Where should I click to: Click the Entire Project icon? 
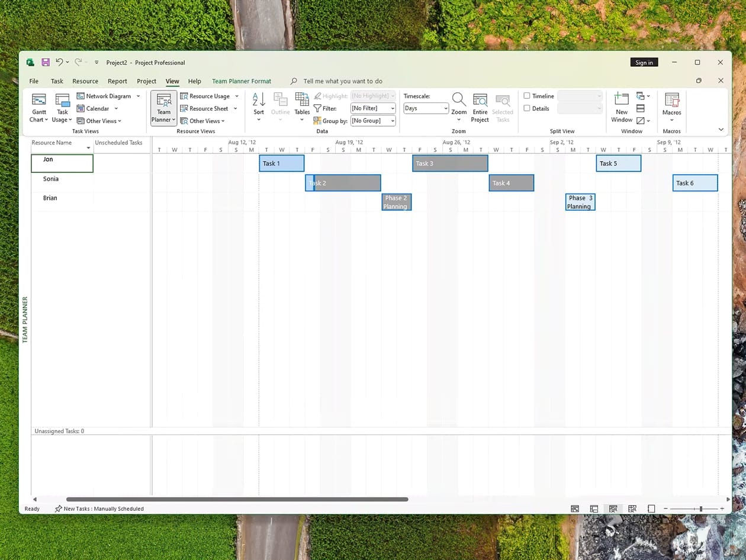click(480, 100)
